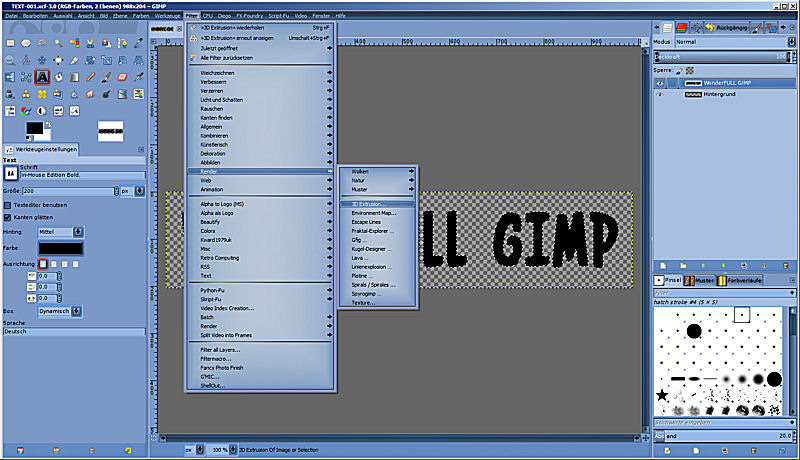Image resolution: width=800 pixels, height=460 pixels.
Task: Open the Layers dock tab
Action: click(667, 28)
